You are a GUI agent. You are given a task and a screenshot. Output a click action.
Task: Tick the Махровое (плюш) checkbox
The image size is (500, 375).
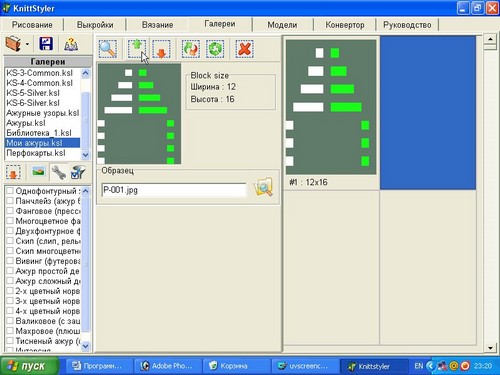click(x=10, y=331)
